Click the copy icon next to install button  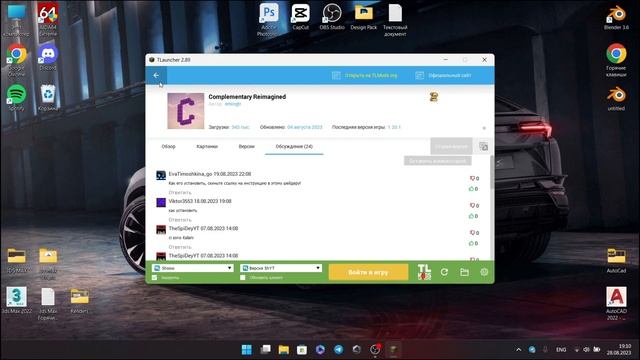(483, 147)
